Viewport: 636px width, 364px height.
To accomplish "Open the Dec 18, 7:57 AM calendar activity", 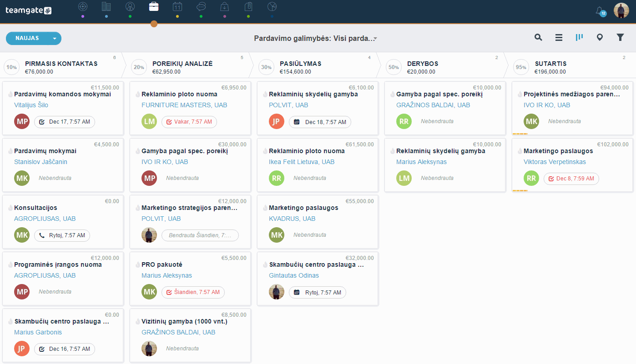I will pos(320,122).
